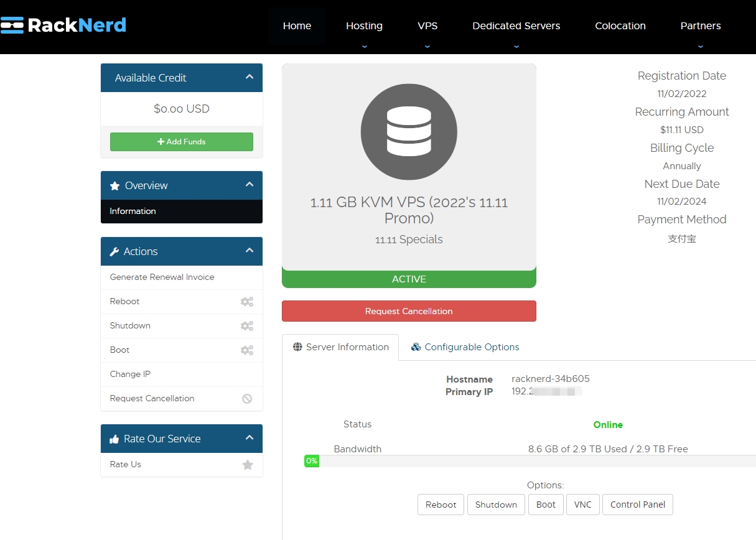Click the Annually billing cycle value
This screenshot has height=540, width=756.
click(682, 166)
